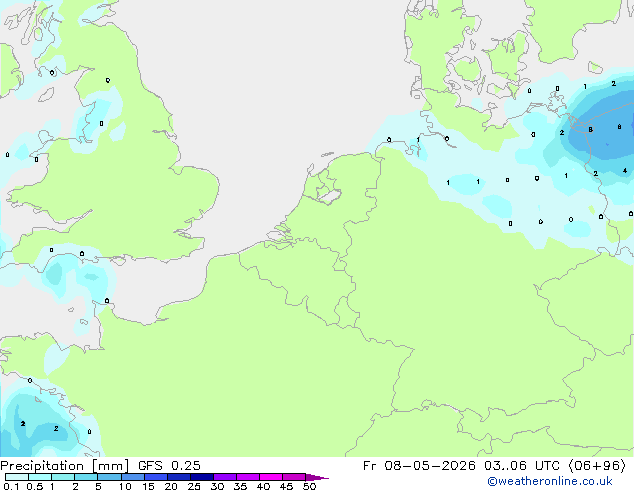Click the '50' legend scale label
The width and height of the screenshot is (634, 490).
(309, 486)
